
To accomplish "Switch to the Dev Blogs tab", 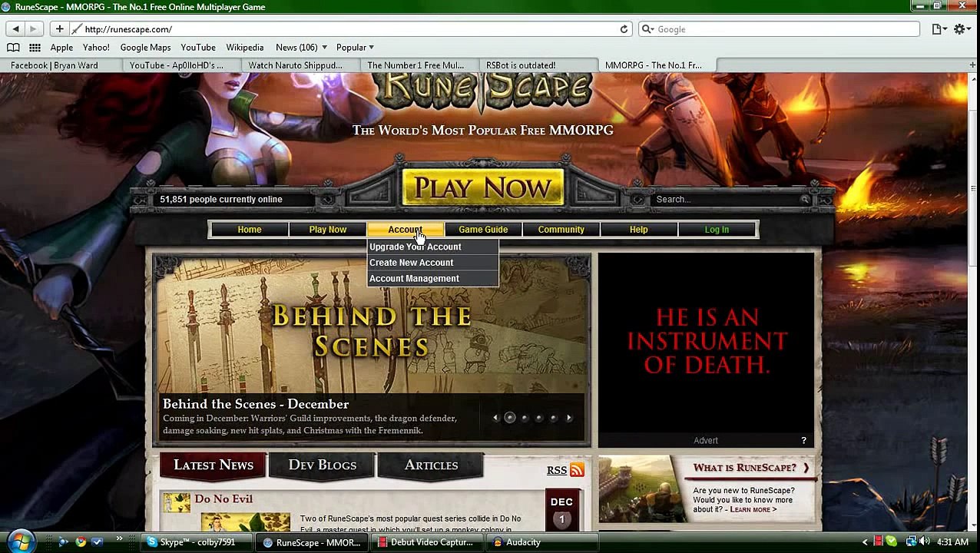I will pos(323,465).
